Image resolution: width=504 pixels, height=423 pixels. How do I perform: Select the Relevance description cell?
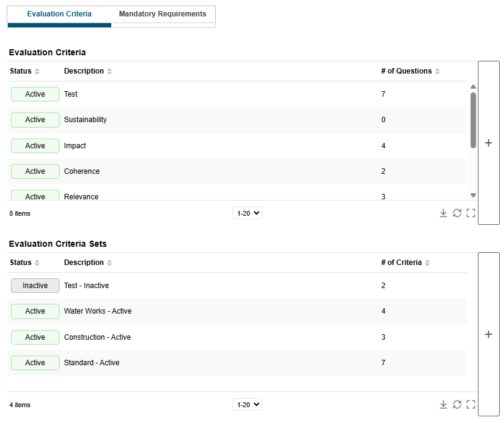coord(81,196)
